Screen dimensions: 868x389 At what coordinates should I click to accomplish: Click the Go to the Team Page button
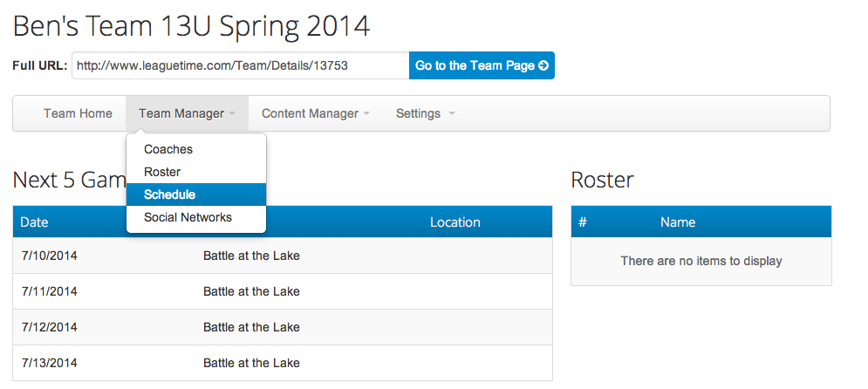point(481,65)
